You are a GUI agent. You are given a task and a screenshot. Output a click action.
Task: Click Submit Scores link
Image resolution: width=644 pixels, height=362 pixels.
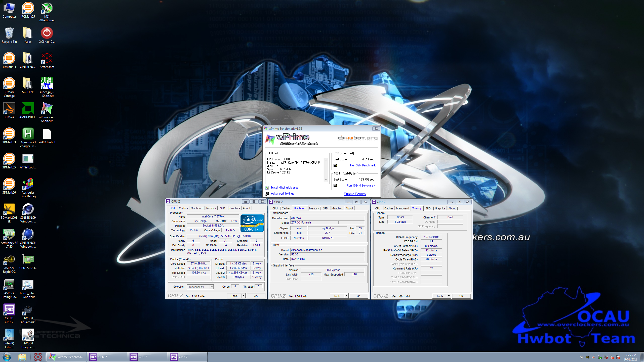pos(355,194)
